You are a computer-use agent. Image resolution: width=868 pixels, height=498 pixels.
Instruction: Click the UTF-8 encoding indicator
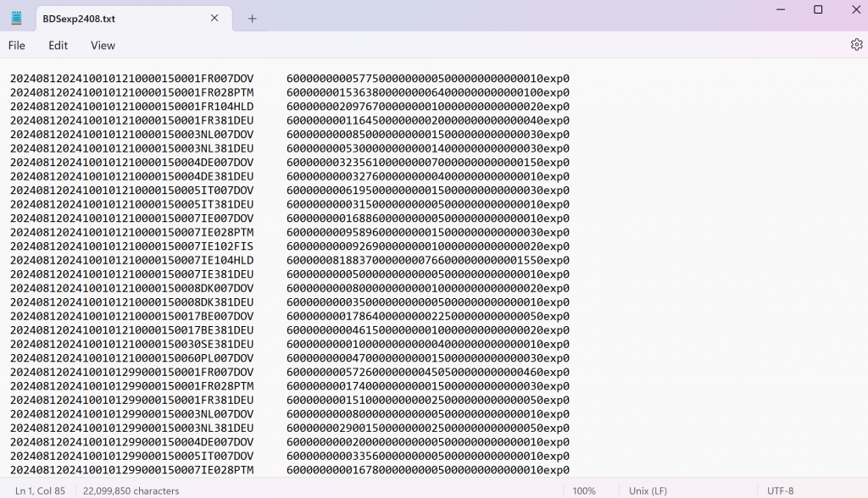[779, 490]
